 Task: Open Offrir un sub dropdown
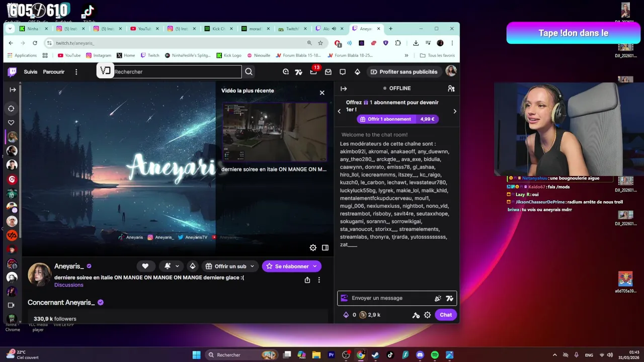230,266
